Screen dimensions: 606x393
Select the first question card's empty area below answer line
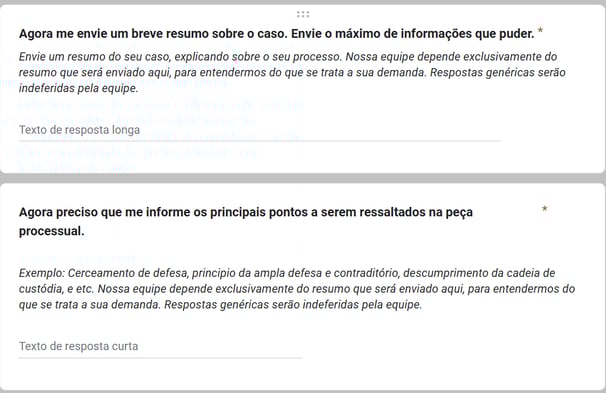(303, 157)
